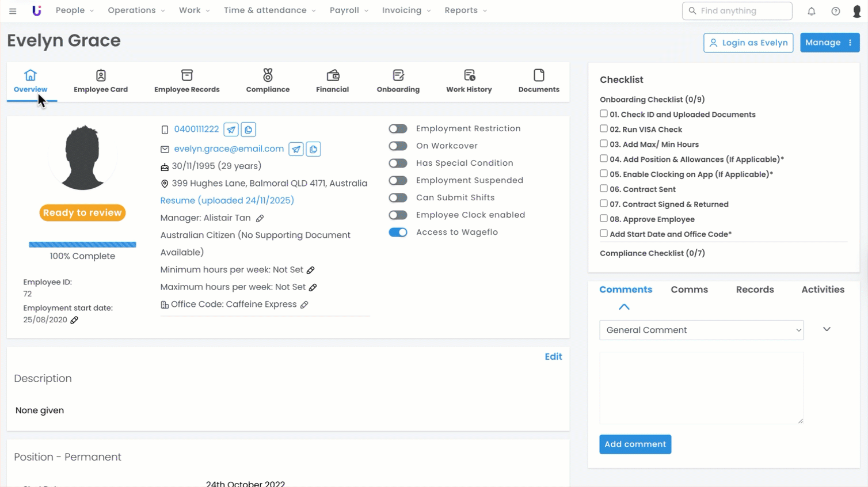868x487 pixels.
Task: Click the notifications bell icon
Action: [x=811, y=11]
